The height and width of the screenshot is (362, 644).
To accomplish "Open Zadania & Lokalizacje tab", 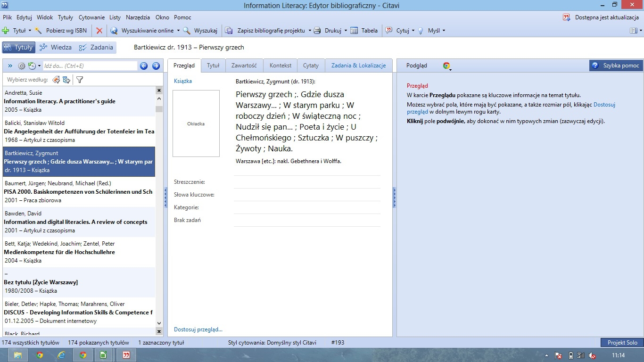I will [358, 66].
